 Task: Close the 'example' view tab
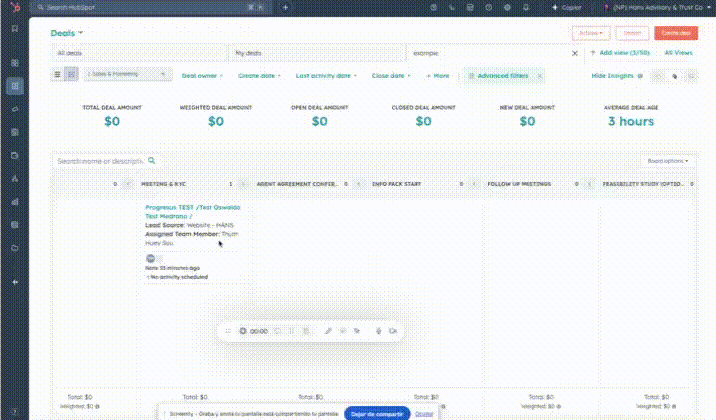[x=575, y=53]
